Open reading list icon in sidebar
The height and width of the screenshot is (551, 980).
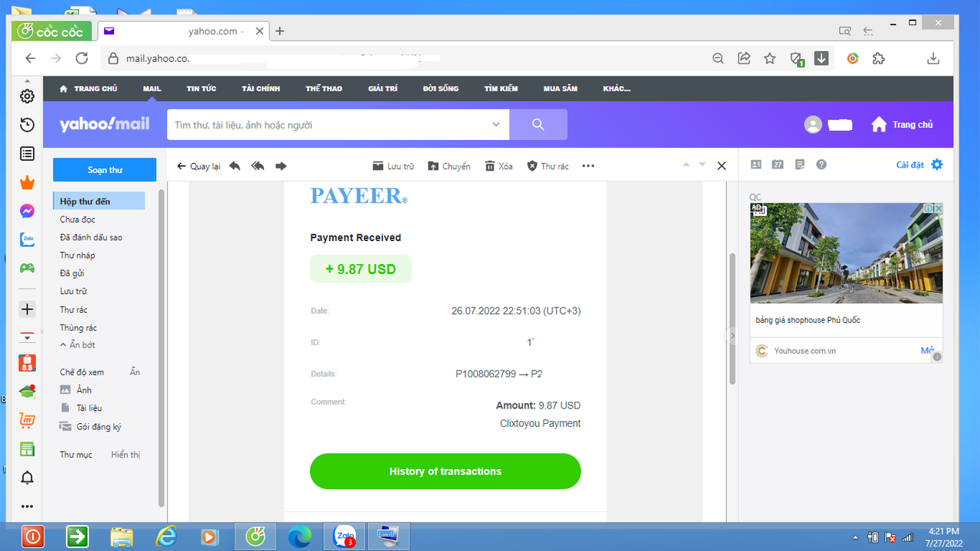pyautogui.click(x=27, y=154)
